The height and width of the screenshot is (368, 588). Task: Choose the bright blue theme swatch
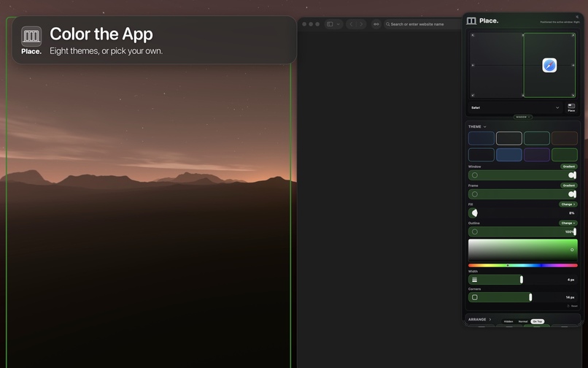pyautogui.click(x=509, y=155)
